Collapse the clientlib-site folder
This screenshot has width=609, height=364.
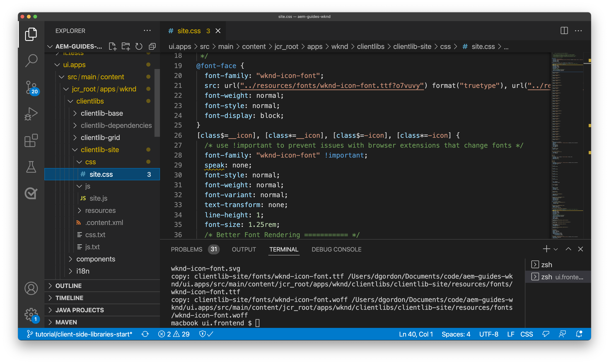(100, 150)
